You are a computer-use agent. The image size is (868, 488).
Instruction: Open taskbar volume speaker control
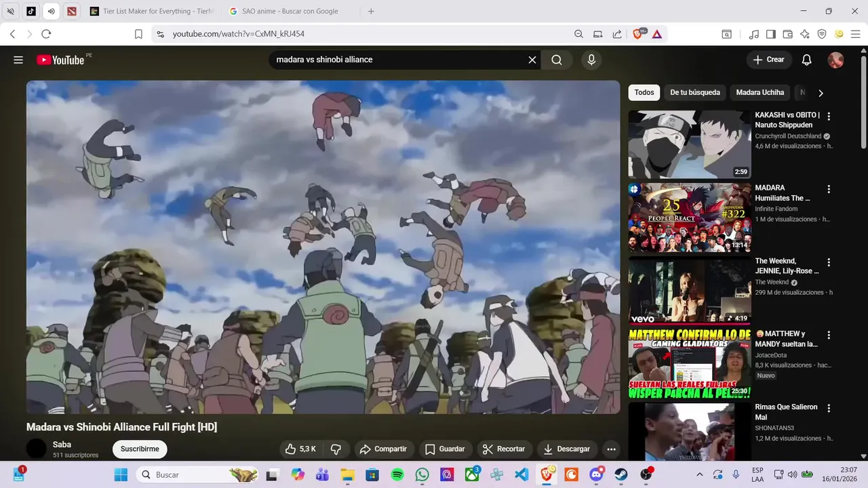791,474
